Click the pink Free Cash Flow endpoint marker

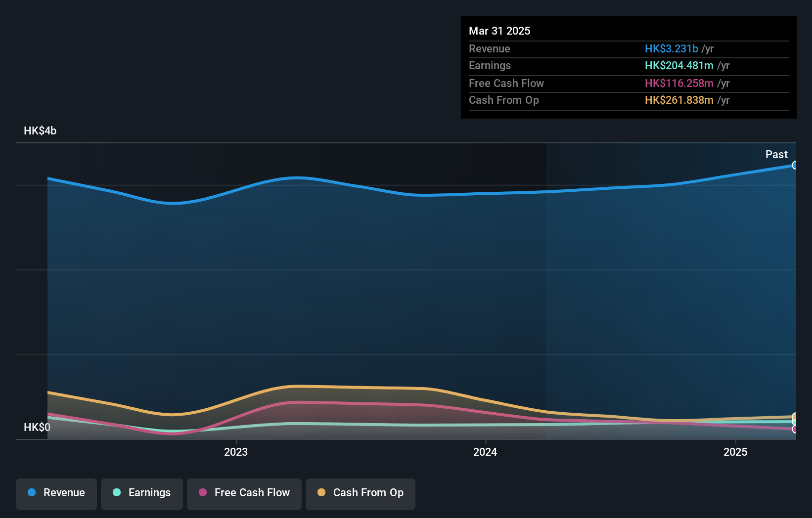[x=795, y=429]
